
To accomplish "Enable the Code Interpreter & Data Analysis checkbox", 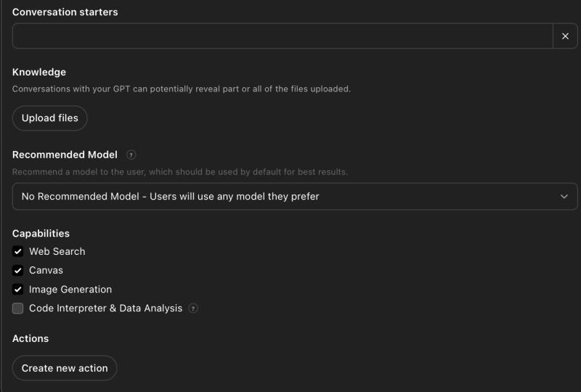I will click(x=18, y=309).
